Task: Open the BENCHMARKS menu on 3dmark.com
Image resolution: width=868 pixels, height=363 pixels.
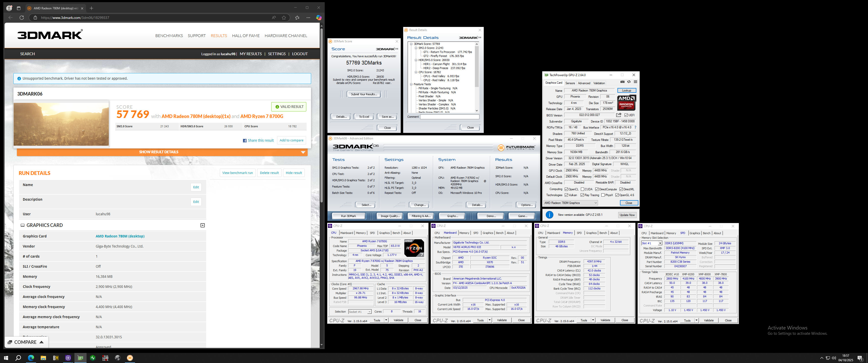Action: click(x=169, y=36)
